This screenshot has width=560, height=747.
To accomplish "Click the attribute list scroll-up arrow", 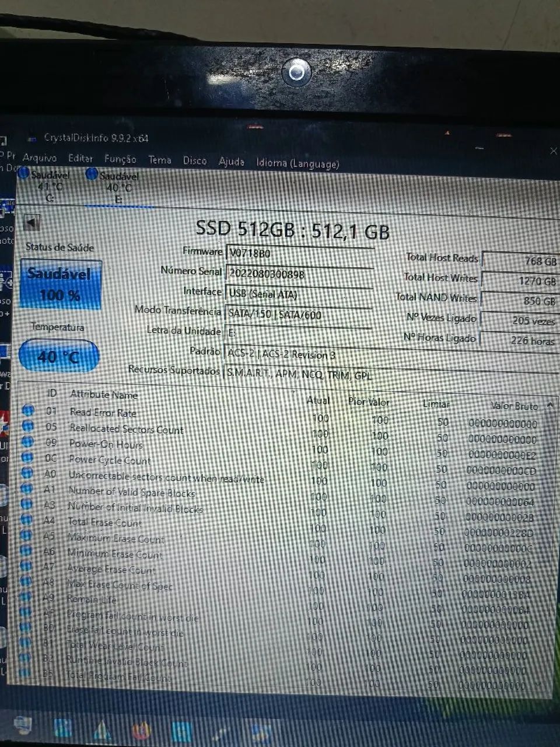I will [x=550, y=405].
